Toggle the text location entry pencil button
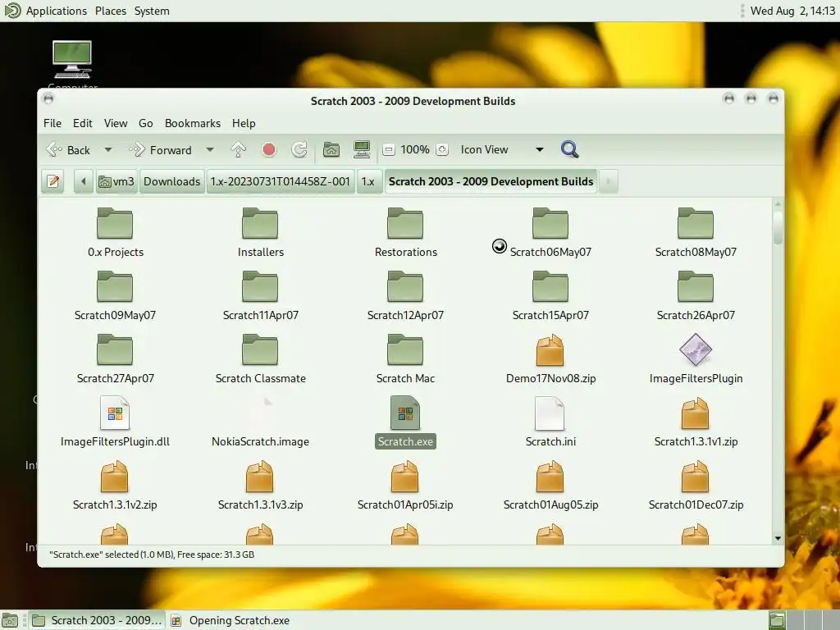 53,181
